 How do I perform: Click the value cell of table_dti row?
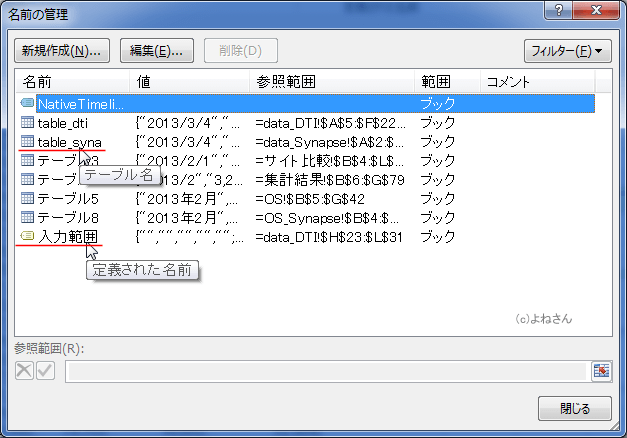(188, 123)
